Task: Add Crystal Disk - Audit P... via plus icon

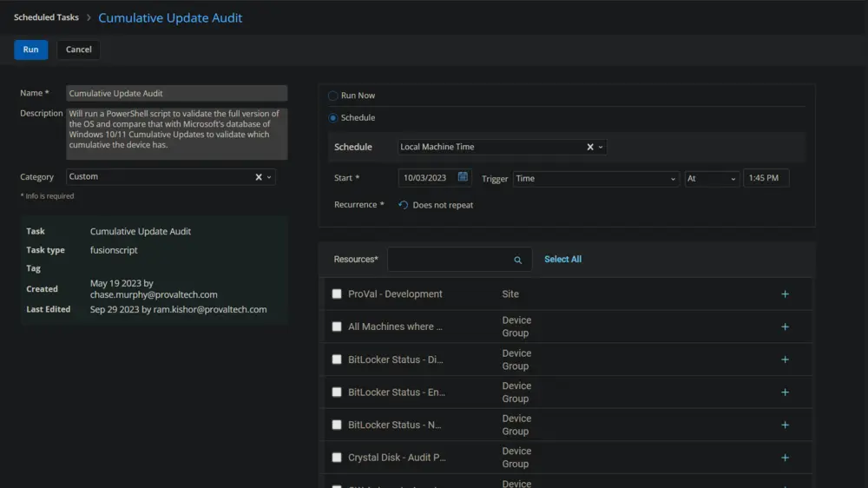Action: [x=785, y=458]
